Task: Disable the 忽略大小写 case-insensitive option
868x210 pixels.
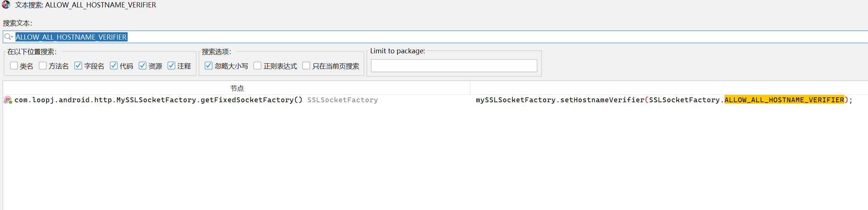Action: (x=209, y=66)
